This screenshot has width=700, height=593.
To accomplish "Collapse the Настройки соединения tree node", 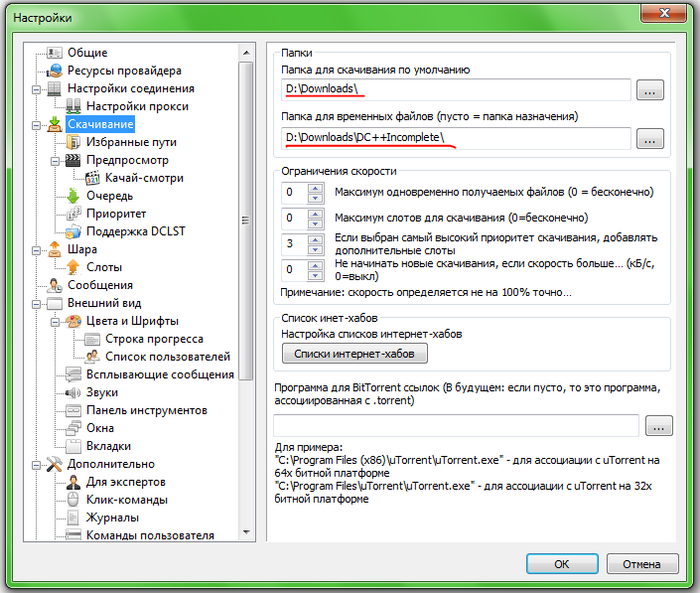I will point(37,88).
